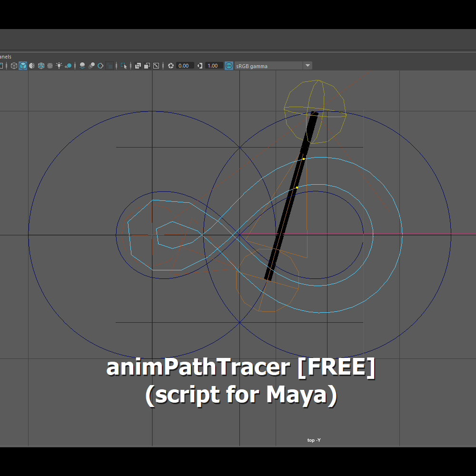Toggle default material shading icon
Image resolution: width=476 pixels, height=476 pixels.
(32, 66)
